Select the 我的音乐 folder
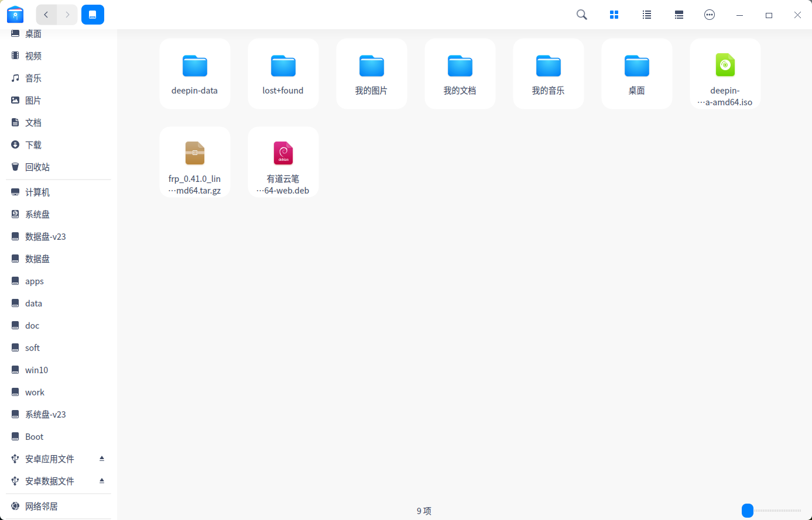The width and height of the screenshot is (812, 520). coord(549,74)
